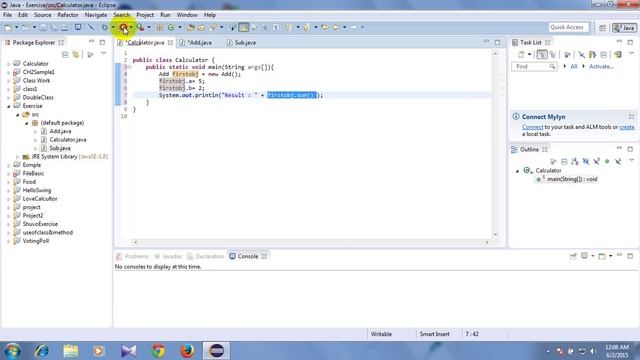Click the Search flashlight toolbar icon

[x=213, y=27]
